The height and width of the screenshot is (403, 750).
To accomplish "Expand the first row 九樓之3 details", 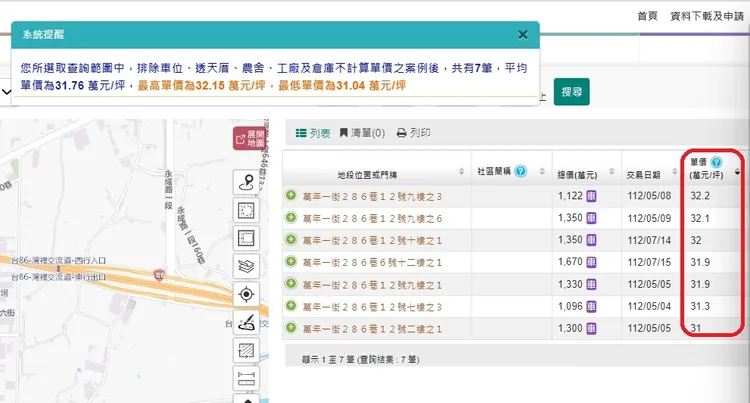I will 291,195.
